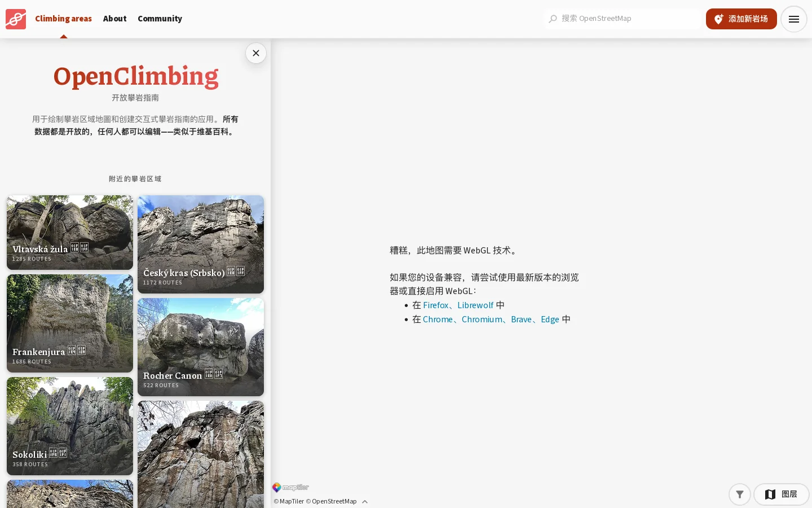This screenshot has width=812, height=508.
Task: Open the 图层 layers button
Action: (781, 494)
